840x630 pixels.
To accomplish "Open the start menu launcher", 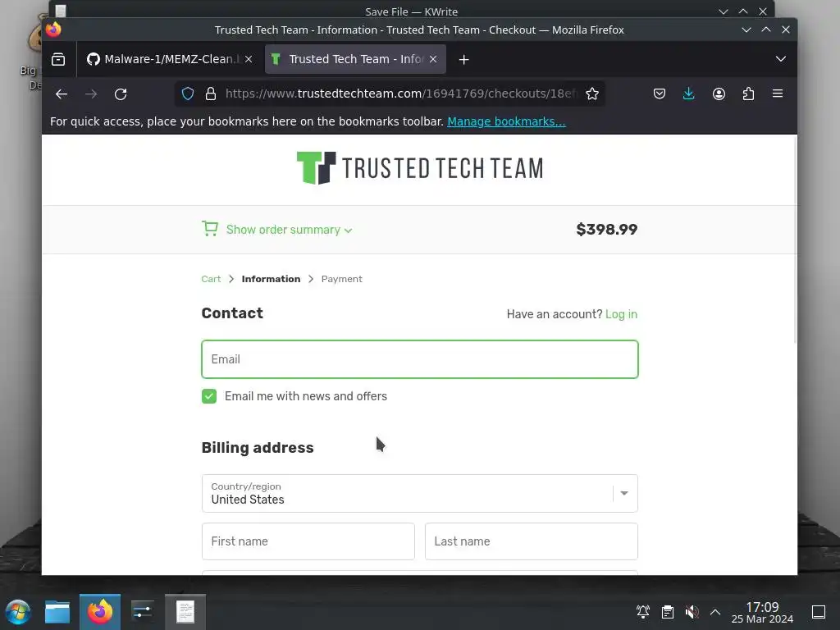I will 18,612.
